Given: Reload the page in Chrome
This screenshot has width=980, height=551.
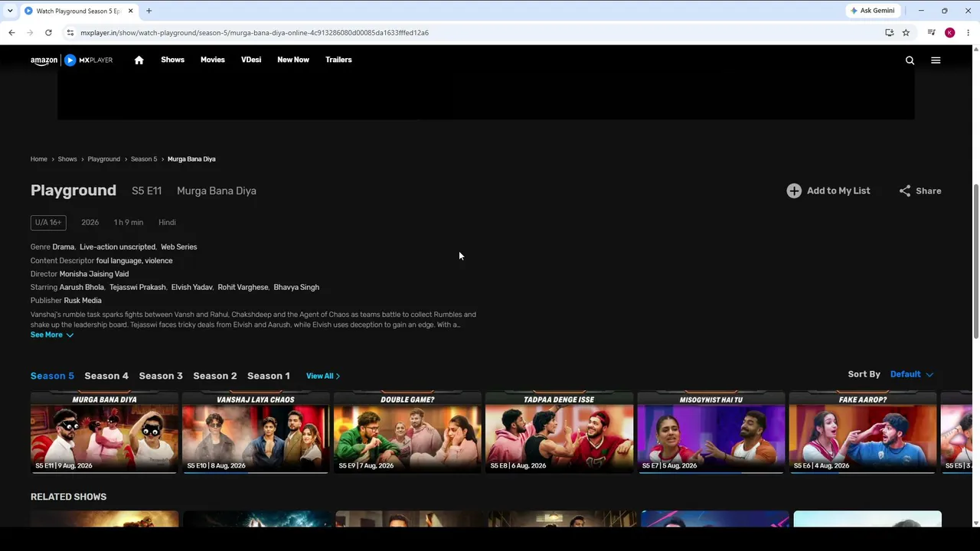Looking at the screenshot, I should tap(48, 33).
